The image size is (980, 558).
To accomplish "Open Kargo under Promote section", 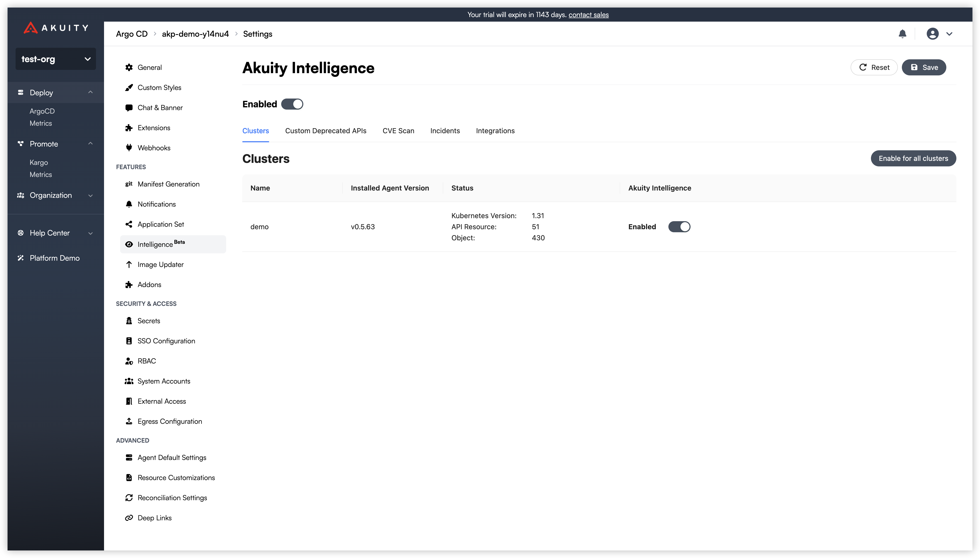I will click(39, 162).
